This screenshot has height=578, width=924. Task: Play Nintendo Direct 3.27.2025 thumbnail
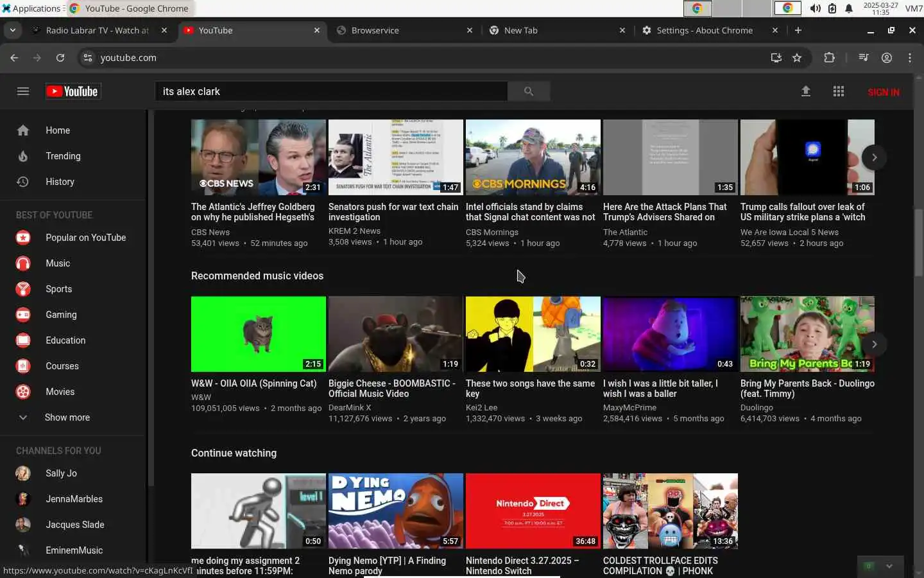533,511
